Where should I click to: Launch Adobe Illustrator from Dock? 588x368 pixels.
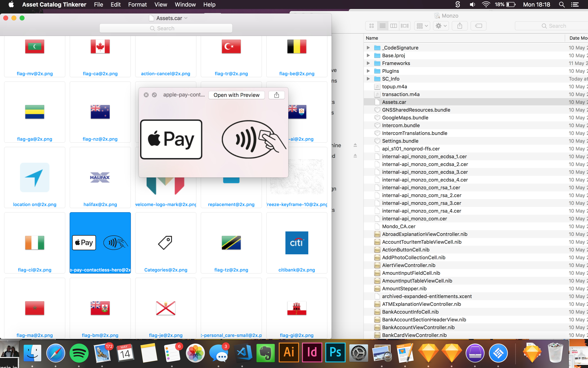[289, 353]
